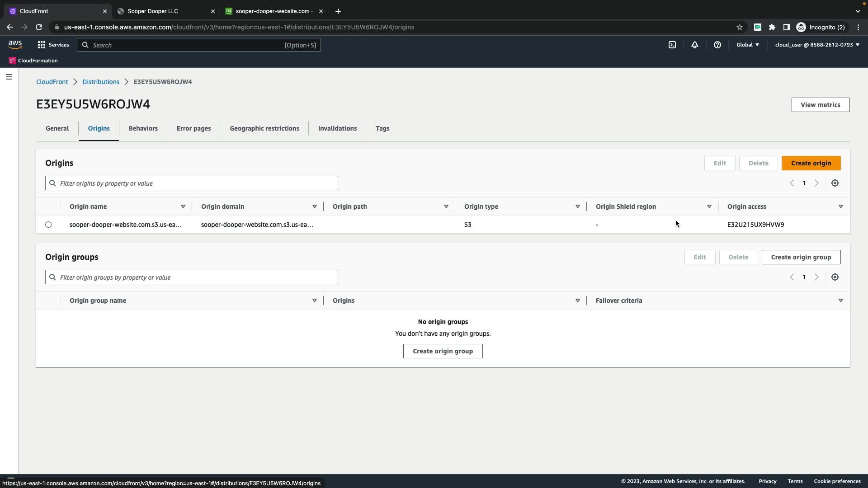Sort by Origin name column arrow
Screen dimensions: 868x488
183,206
